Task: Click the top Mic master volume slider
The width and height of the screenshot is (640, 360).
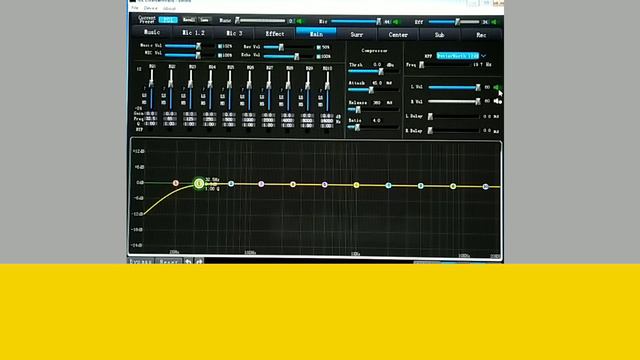Action: pyautogui.click(x=356, y=21)
